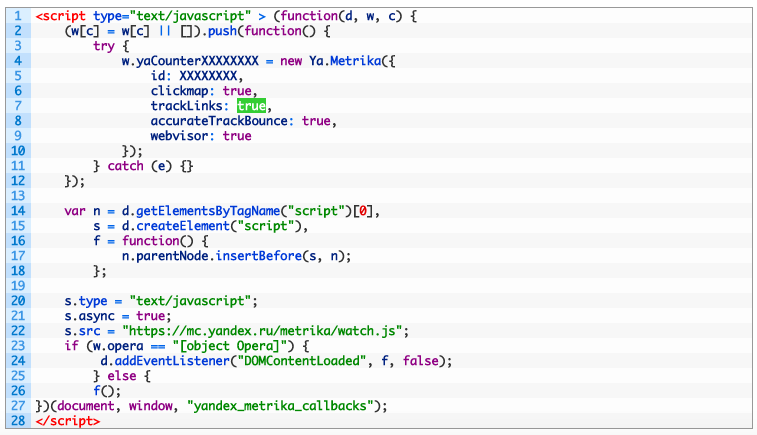This screenshot has height=435, width=757.
Task: Click the try keyword on line 3
Action: pyautogui.click(x=104, y=46)
